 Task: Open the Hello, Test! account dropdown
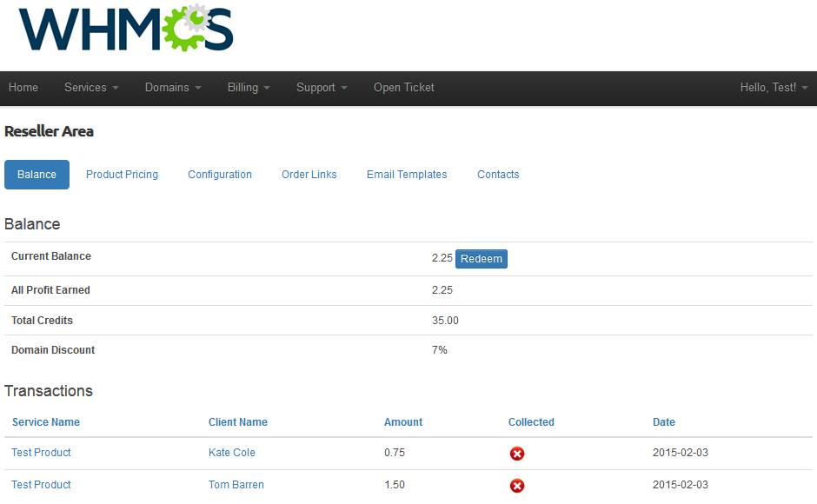point(774,88)
